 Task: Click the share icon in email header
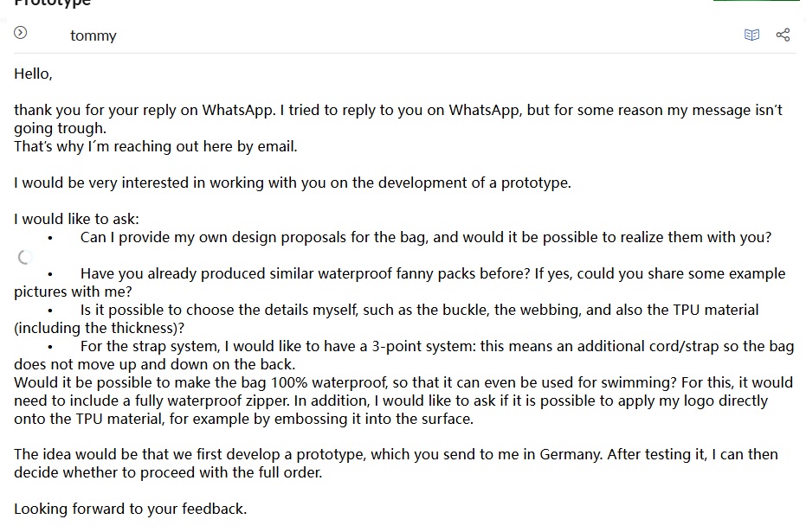783,35
